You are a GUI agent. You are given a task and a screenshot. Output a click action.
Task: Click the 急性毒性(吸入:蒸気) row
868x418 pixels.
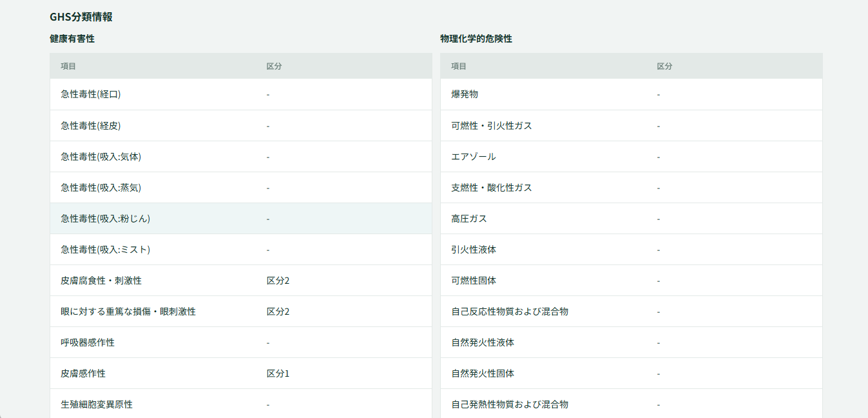pos(240,187)
